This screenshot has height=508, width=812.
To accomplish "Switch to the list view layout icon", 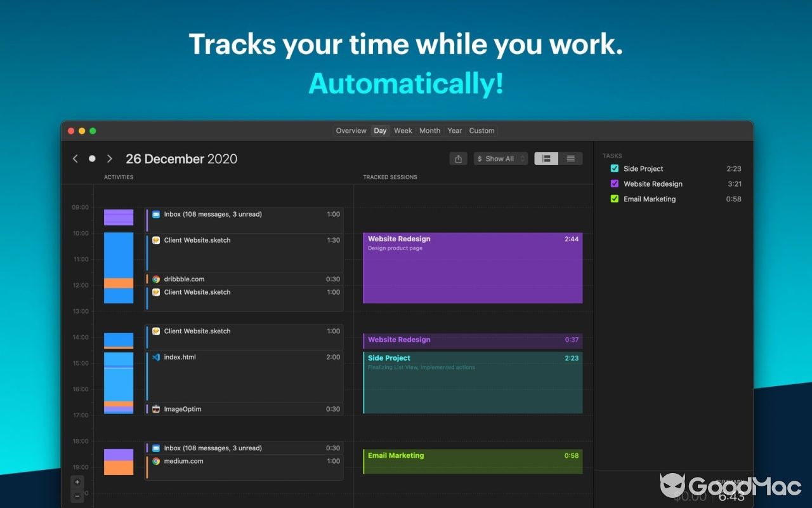I will tap(570, 158).
